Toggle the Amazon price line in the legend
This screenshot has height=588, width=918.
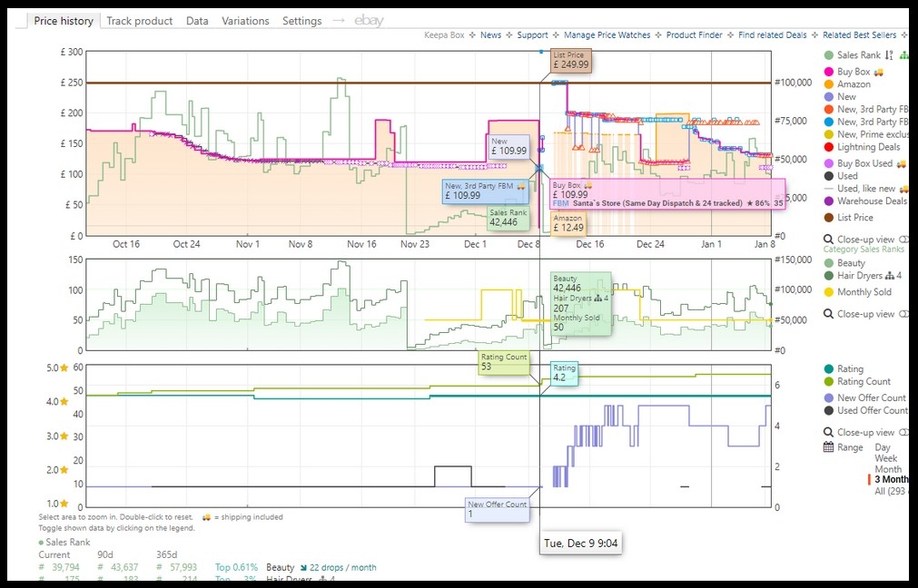tap(853, 84)
